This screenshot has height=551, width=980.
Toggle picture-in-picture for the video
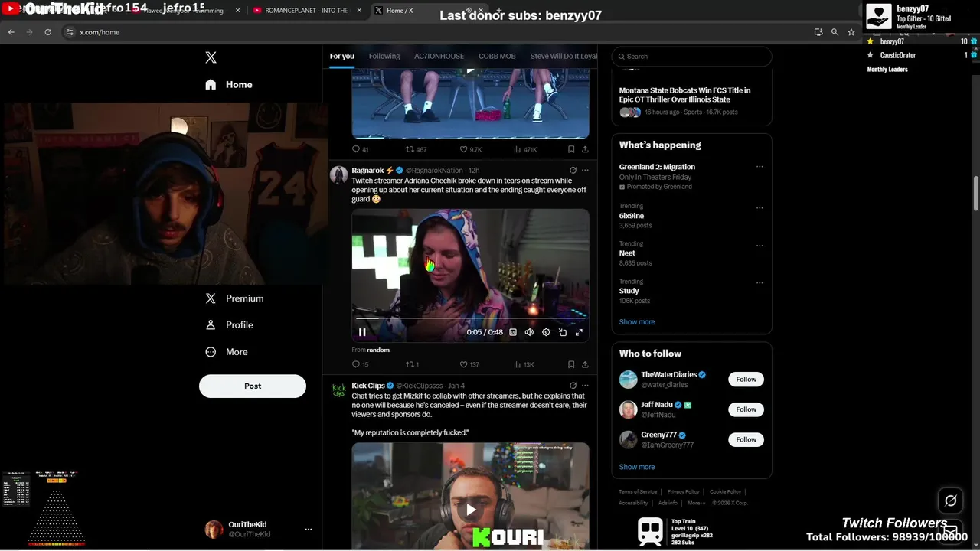point(563,332)
